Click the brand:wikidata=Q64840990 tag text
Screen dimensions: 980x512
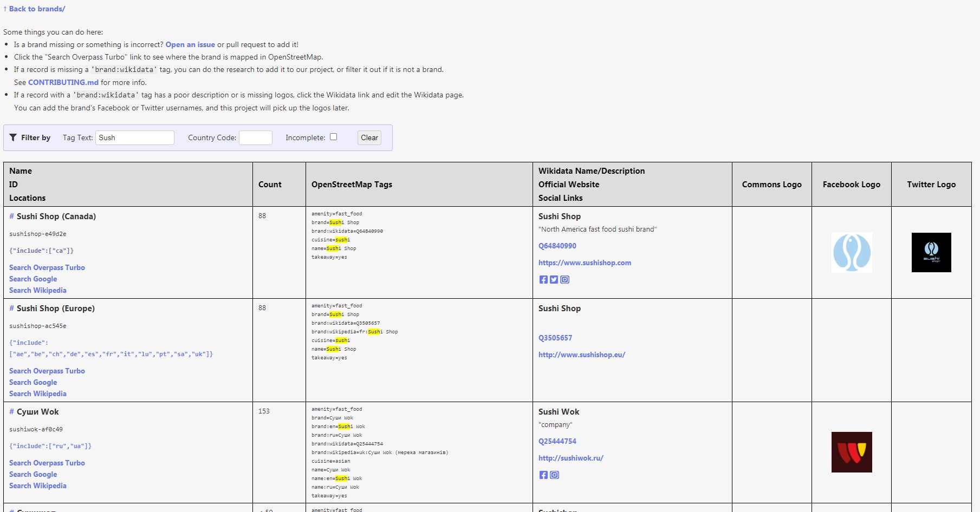tap(347, 231)
